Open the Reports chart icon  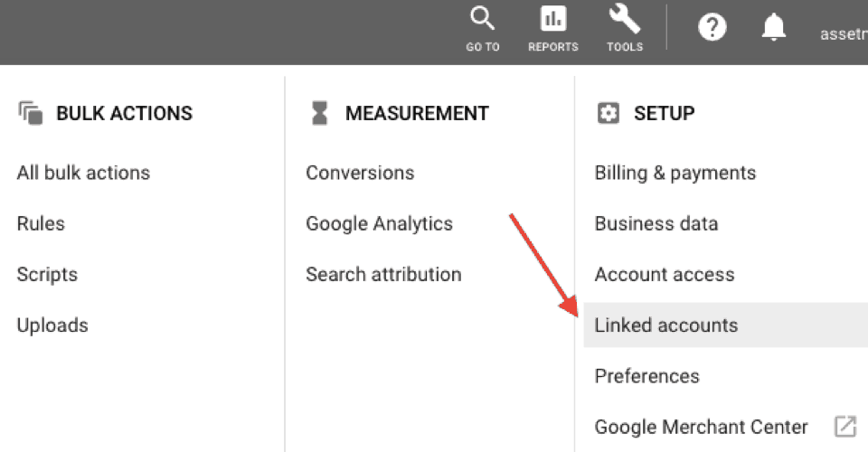[552, 20]
